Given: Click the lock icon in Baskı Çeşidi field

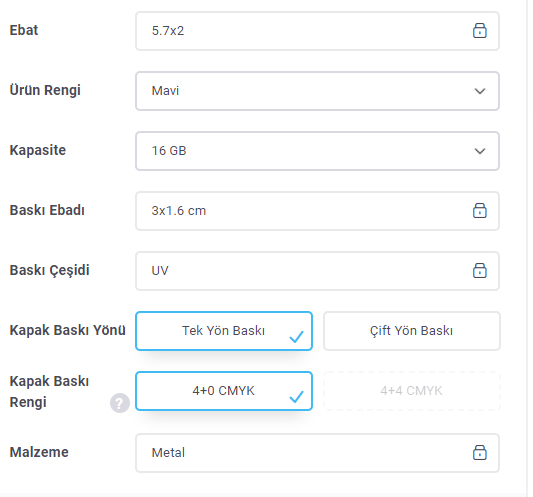Looking at the screenshot, I should (x=479, y=271).
